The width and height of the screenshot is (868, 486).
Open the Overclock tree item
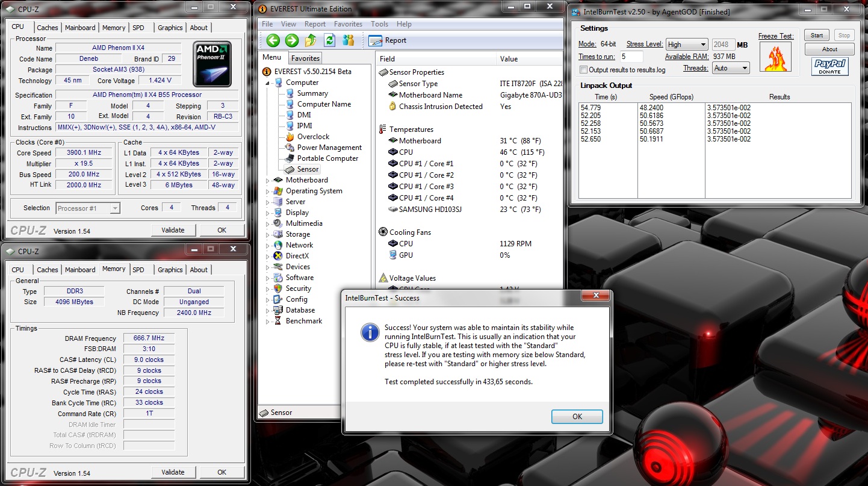coord(313,137)
